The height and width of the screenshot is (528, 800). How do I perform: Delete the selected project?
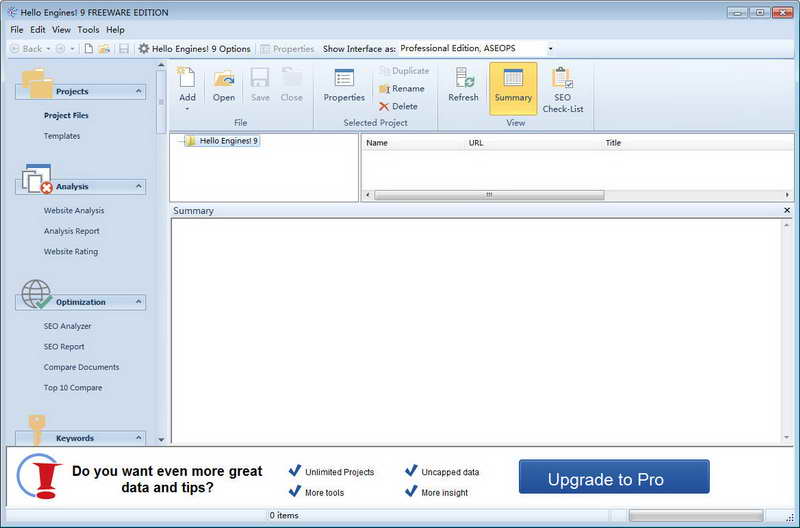pyautogui.click(x=398, y=106)
